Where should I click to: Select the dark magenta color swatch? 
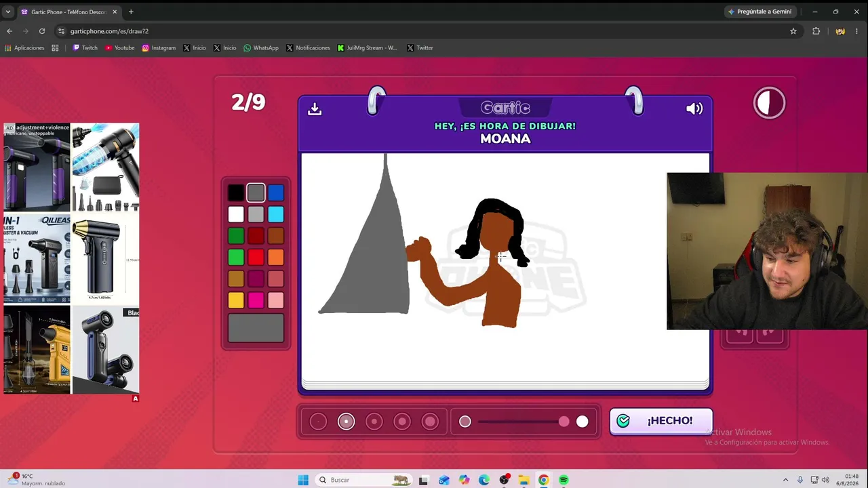[256, 279]
